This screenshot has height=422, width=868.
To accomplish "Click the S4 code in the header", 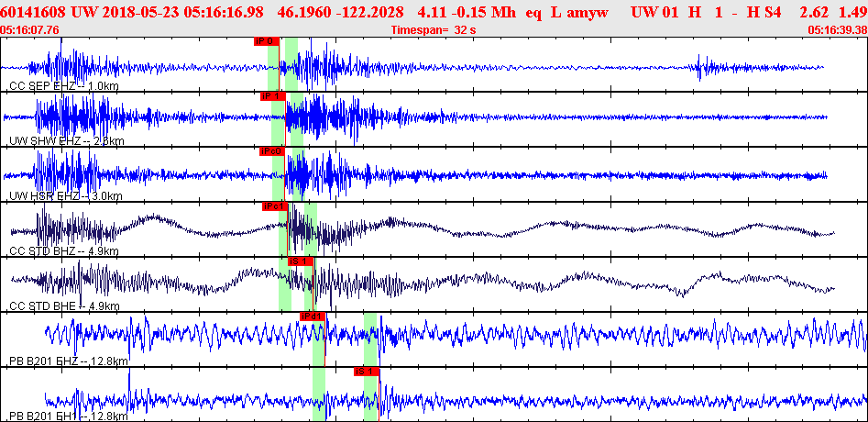I will coord(774,12).
